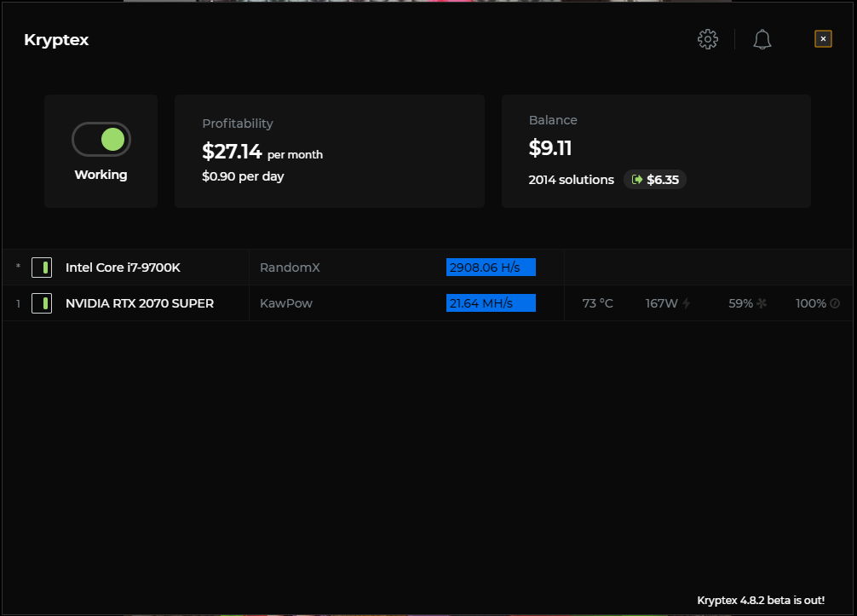Open the notifications bell
The height and width of the screenshot is (616, 857).
[762, 38]
